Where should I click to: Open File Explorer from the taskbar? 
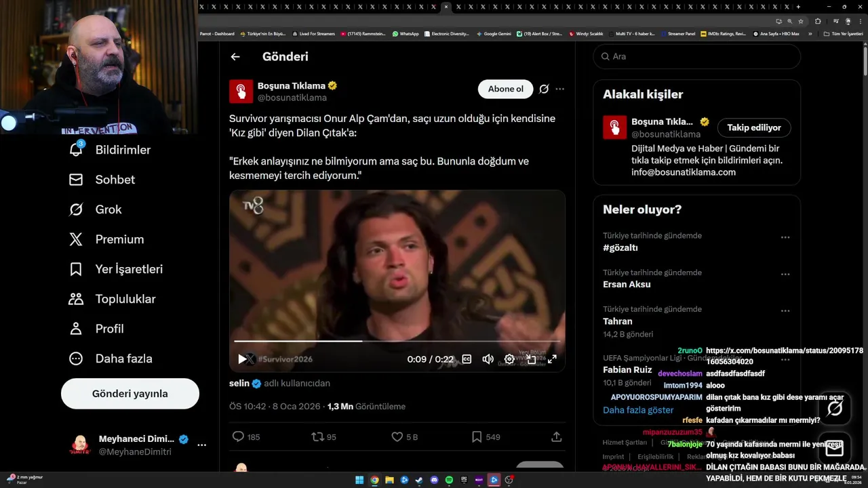click(x=389, y=480)
